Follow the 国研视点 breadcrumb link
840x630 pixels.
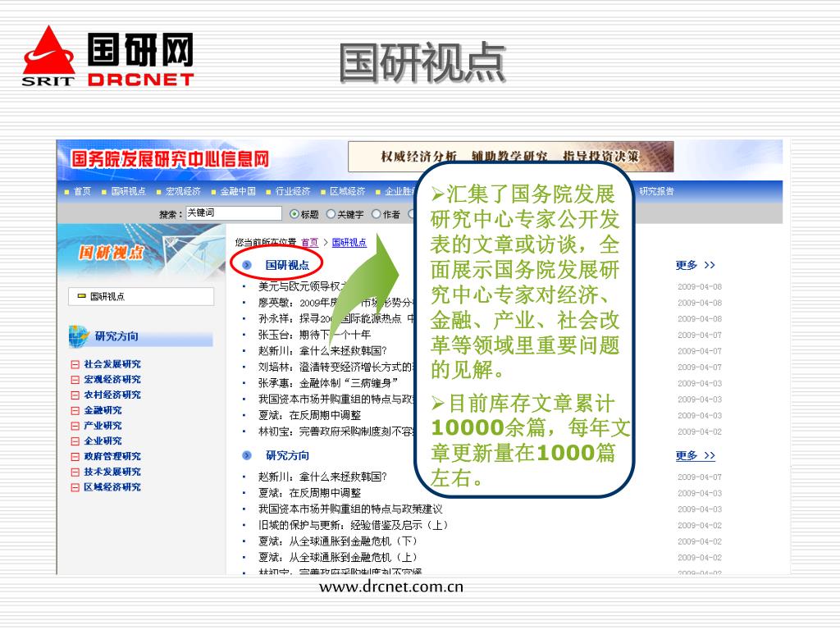pos(349,243)
